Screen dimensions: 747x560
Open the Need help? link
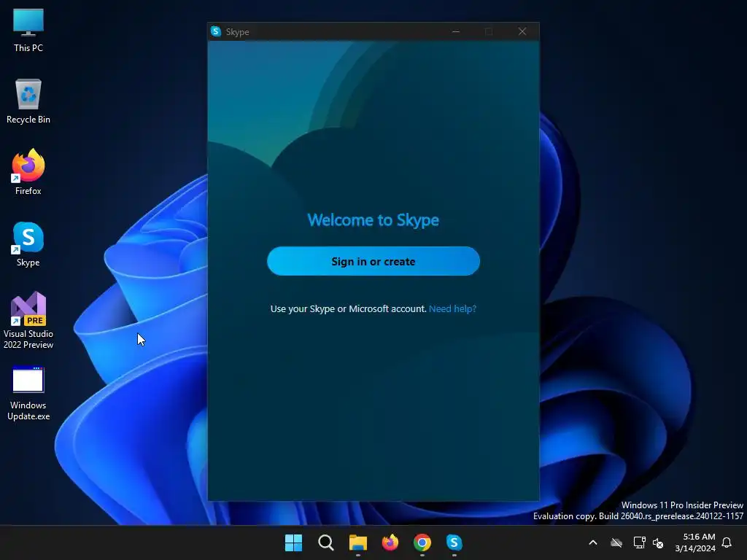[x=452, y=308]
